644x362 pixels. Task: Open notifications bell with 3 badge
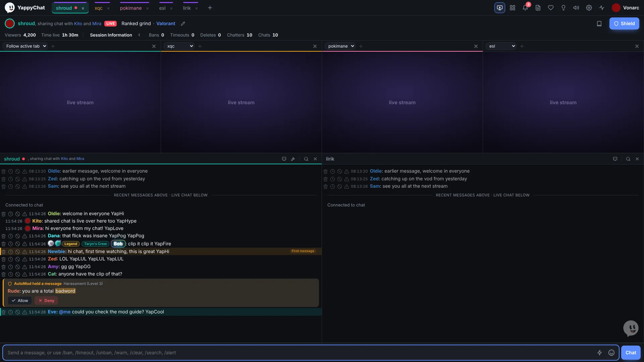tap(525, 8)
